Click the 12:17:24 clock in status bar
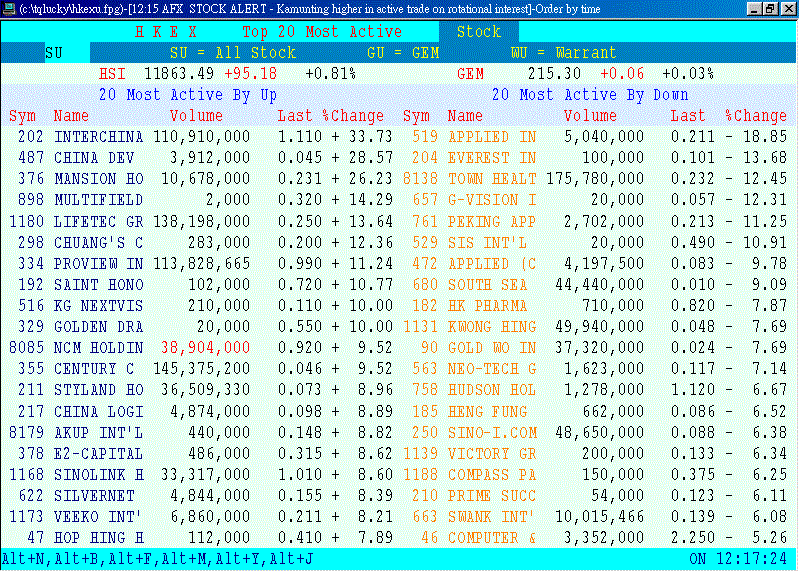Viewport: 799px width, 571px height. pos(752,559)
